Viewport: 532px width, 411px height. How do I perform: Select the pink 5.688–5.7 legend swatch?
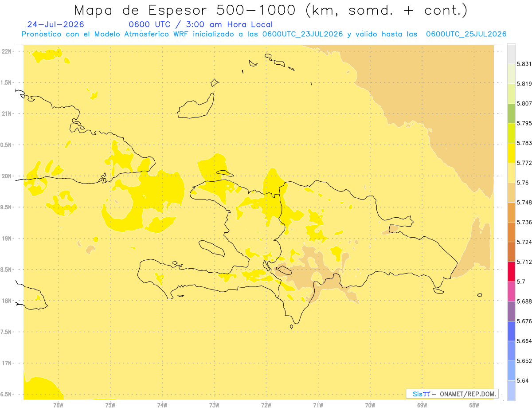pyautogui.click(x=511, y=291)
